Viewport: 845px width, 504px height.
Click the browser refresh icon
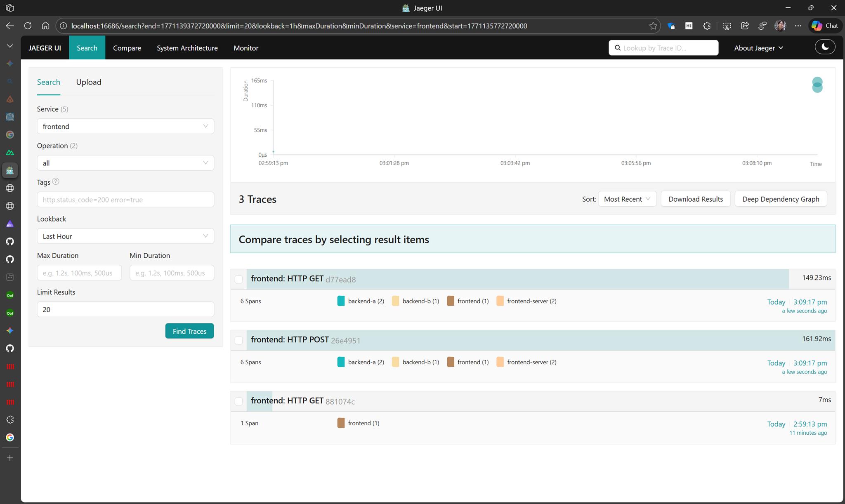28,26
